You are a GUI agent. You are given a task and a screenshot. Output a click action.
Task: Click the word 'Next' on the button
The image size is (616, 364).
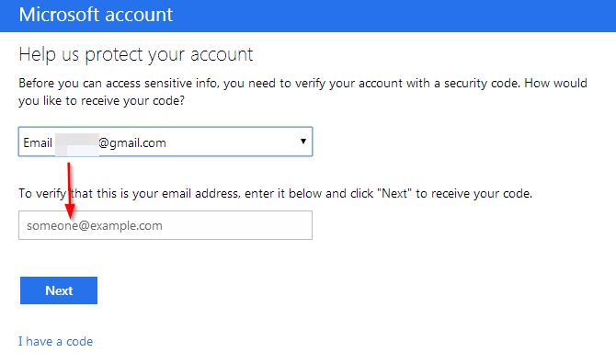point(59,290)
